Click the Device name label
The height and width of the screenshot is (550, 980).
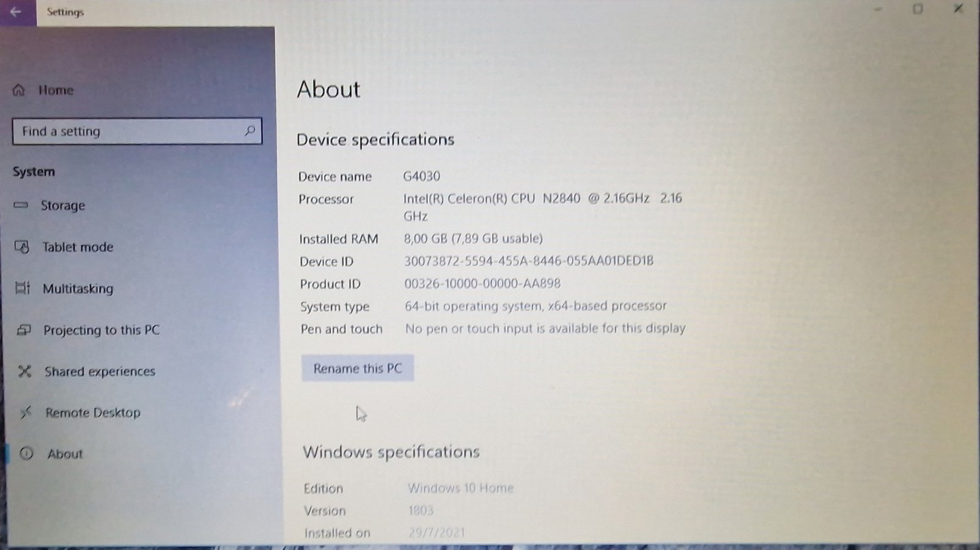[x=335, y=177]
